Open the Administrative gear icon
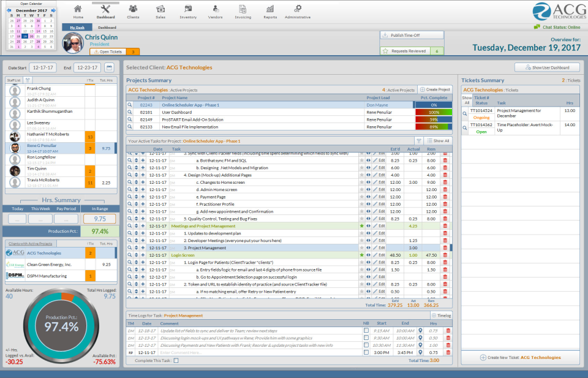This screenshot has height=378, width=588. pyautogui.click(x=298, y=9)
